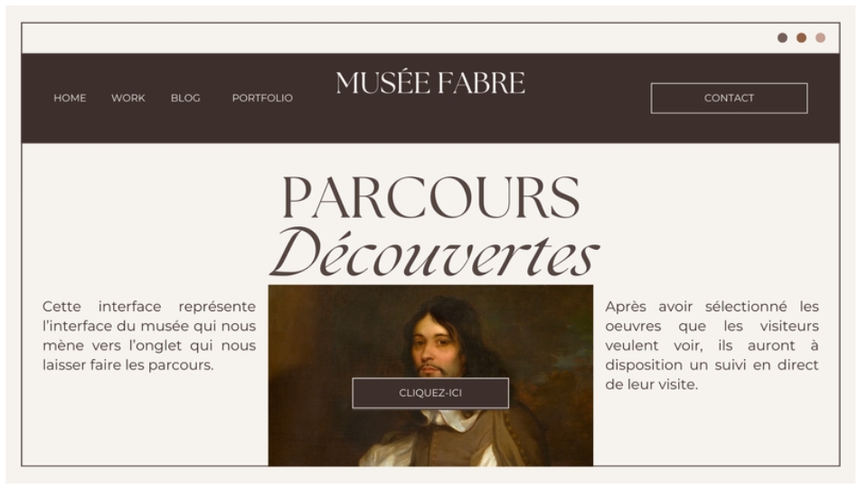Click the italic Découvertes heading
The image size is (868, 486).
coord(434,253)
